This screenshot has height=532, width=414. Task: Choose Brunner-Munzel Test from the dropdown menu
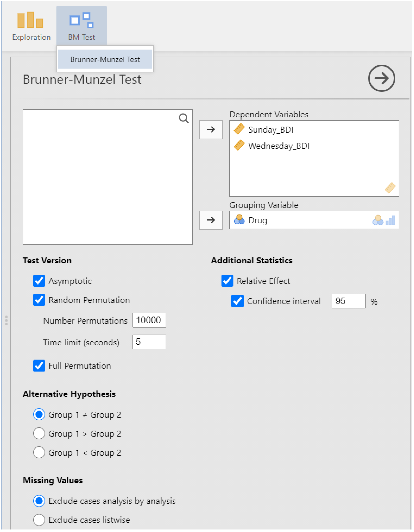[105, 59]
